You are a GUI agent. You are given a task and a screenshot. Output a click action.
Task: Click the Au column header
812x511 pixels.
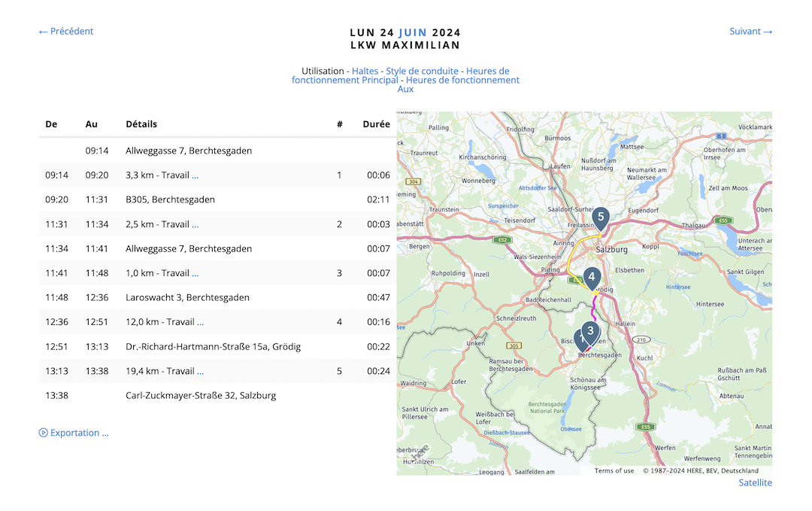[91, 124]
